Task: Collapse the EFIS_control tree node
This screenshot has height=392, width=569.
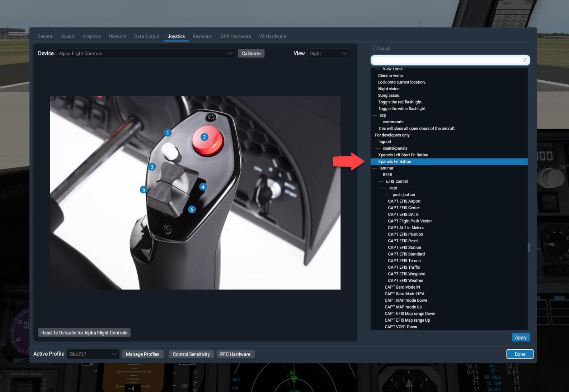Action: (381, 181)
